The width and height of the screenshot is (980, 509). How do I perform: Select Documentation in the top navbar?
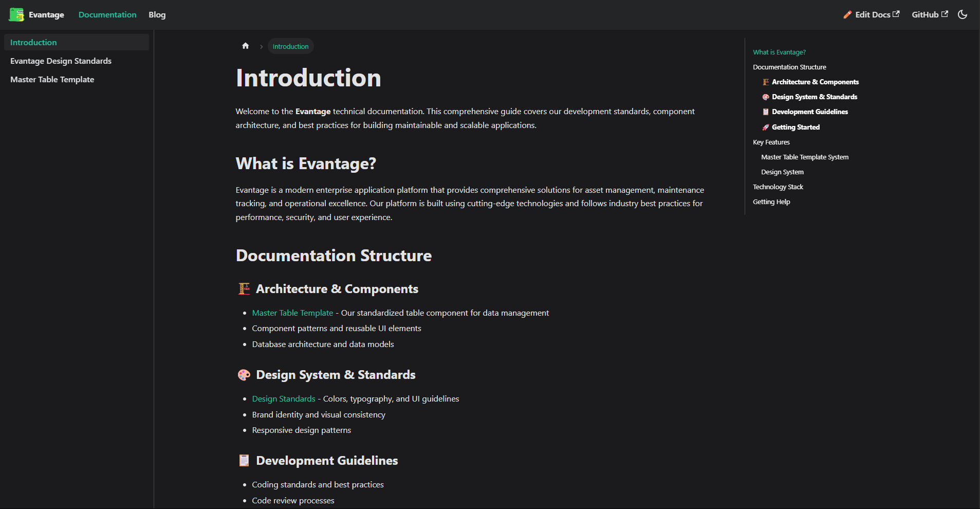(107, 14)
